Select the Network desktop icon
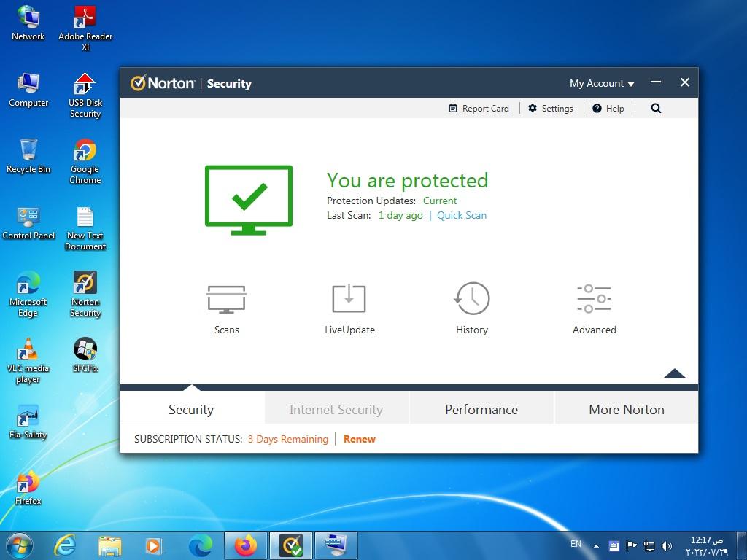747x560 pixels. [28, 23]
